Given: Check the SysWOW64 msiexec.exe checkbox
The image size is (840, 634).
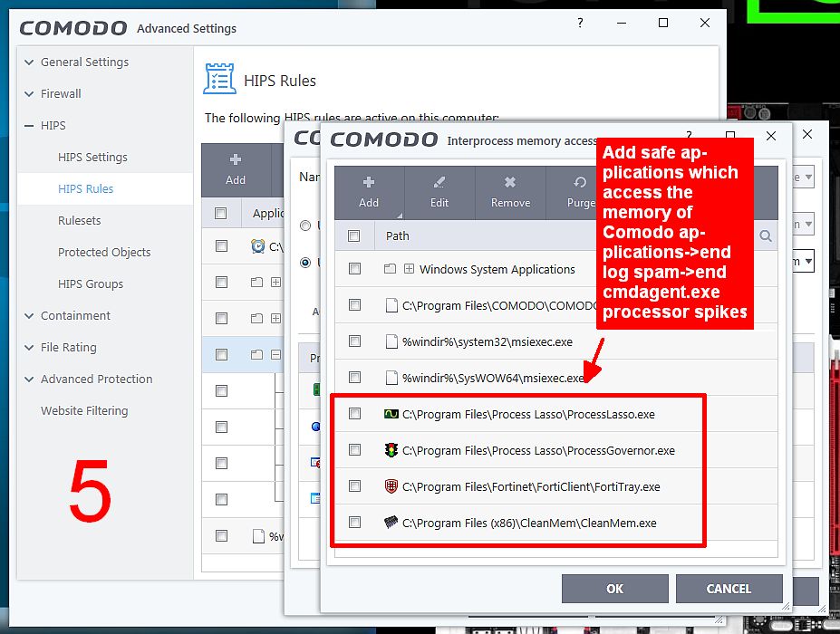Looking at the screenshot, I should click(x=354, y=378).
